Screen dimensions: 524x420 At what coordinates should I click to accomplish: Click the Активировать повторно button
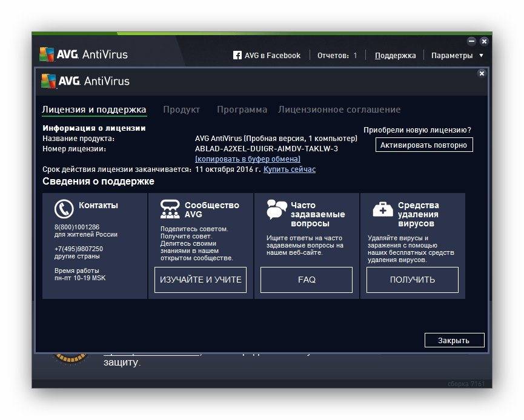pyautogui.click(x=424, y=145)
